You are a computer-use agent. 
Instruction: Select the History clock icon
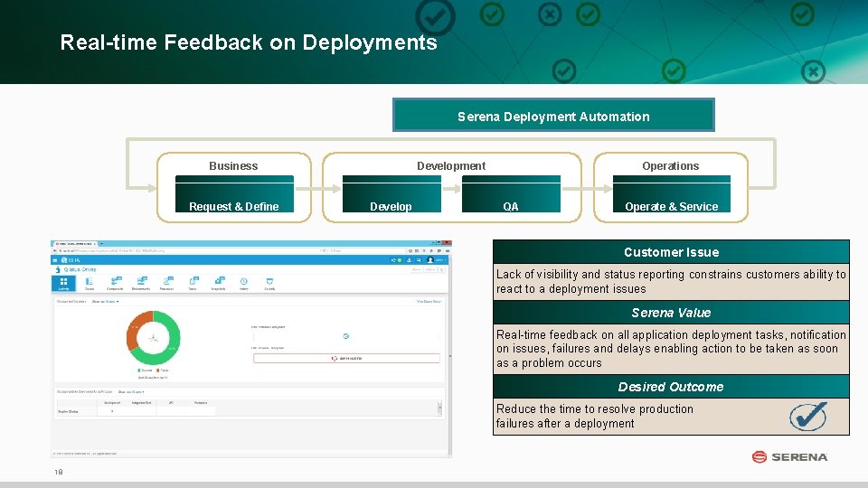[243, 283]
